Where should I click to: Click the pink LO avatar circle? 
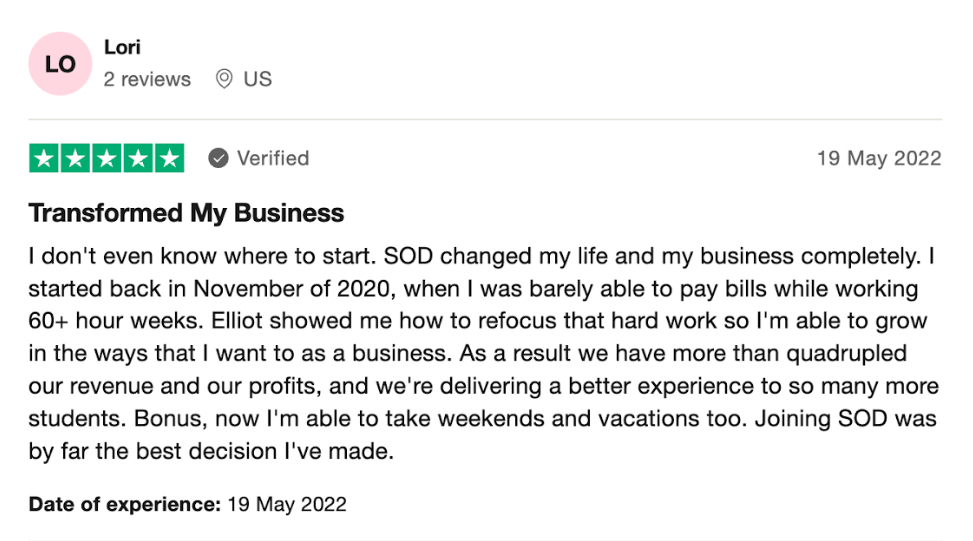(60, 64)
